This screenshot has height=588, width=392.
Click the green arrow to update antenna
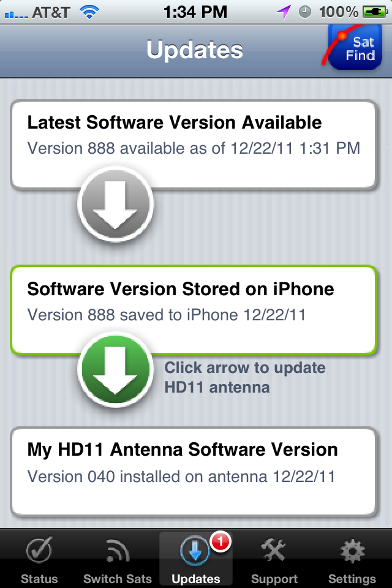(x=116, y=370)
